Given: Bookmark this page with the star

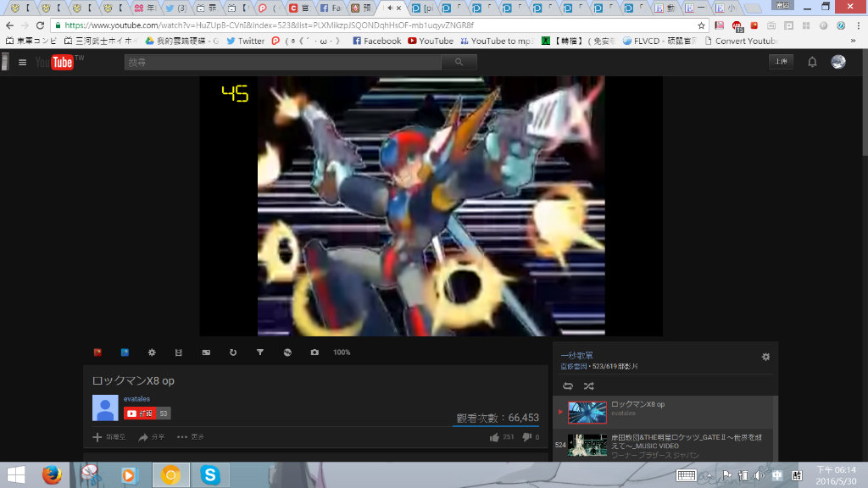Looking at the screenshot, I should (x=701, y=25).
